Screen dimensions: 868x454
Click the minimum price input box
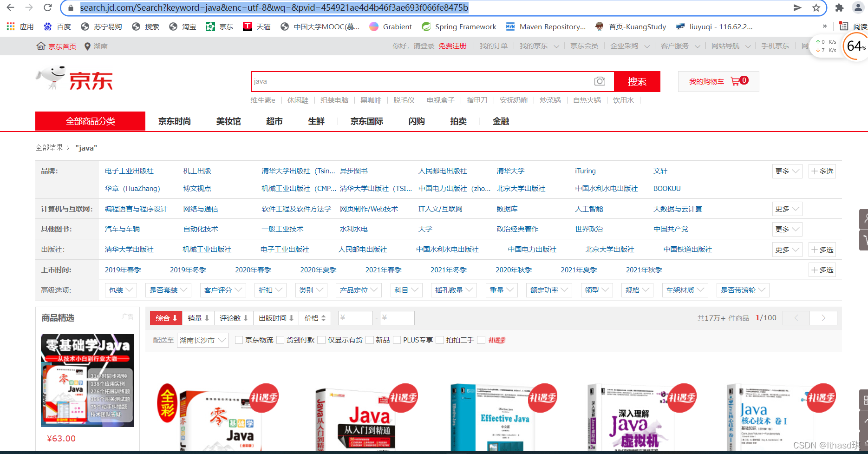click(355, 318)
